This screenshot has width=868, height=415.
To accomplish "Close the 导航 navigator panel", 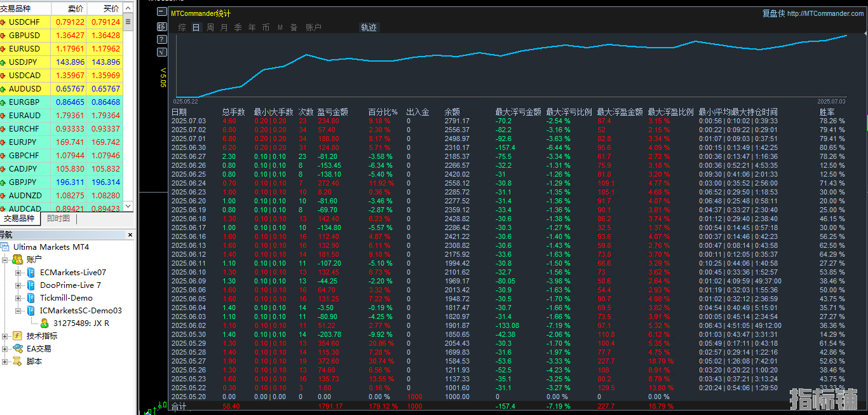I will (x=130, y=235).
